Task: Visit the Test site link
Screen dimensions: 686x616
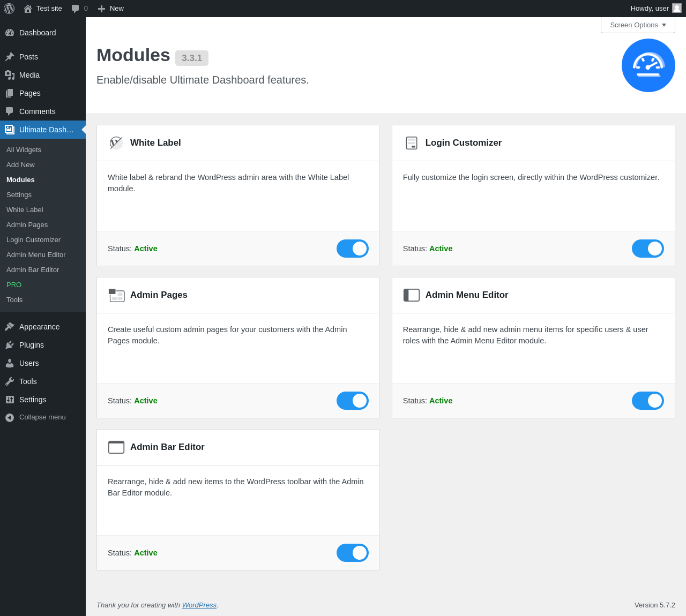Action: coord(43,9)
